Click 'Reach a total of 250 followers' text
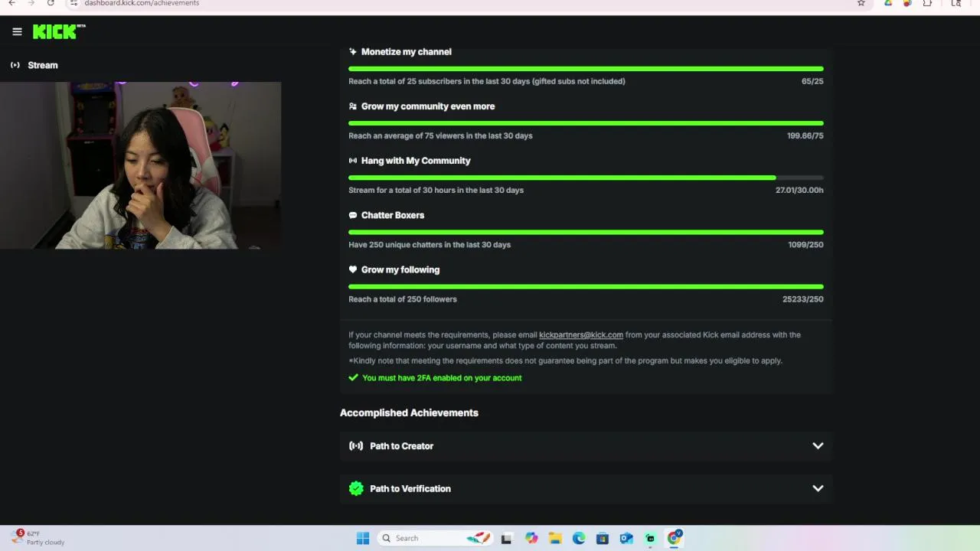Viewport: 980px width, 551px height. click(x=403, y=299)
